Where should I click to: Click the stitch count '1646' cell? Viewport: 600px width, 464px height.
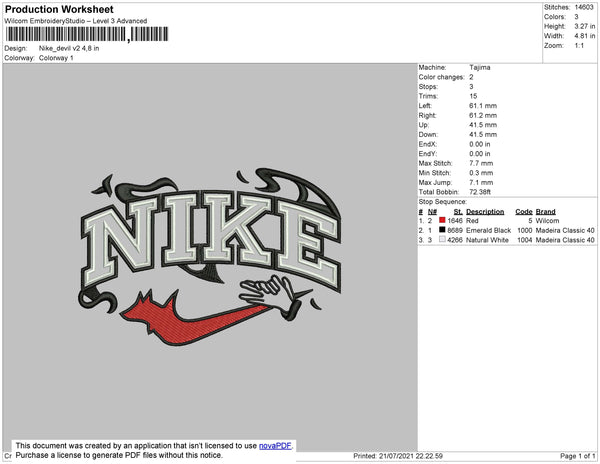point(455,221)
